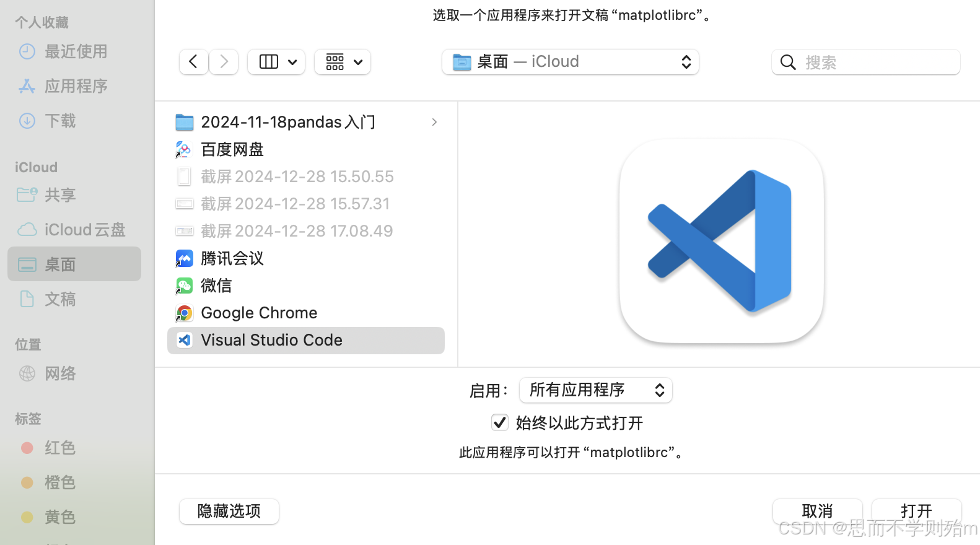Filter by the 黄色 tag
This screenshot has width=980, height=545.
74,517
